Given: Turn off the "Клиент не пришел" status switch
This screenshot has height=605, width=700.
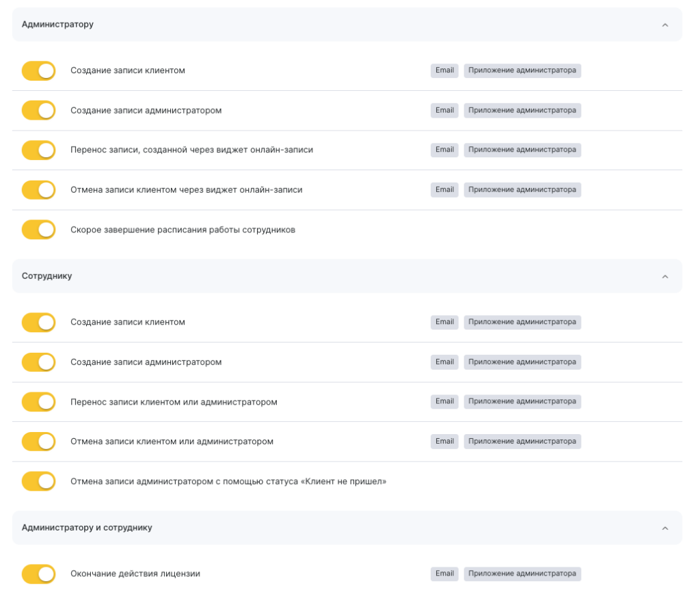Looking at the screenshot, I should click(38, 481).
